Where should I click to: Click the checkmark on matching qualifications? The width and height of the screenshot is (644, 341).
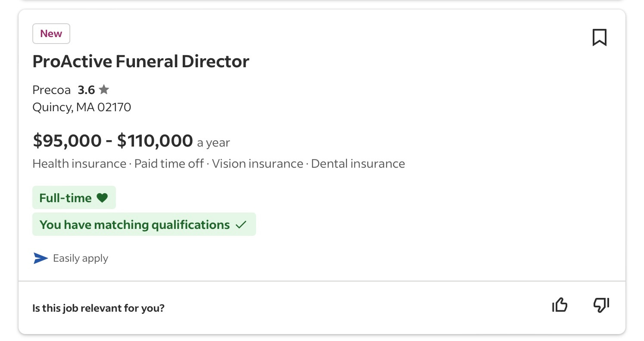pos(241,225)
